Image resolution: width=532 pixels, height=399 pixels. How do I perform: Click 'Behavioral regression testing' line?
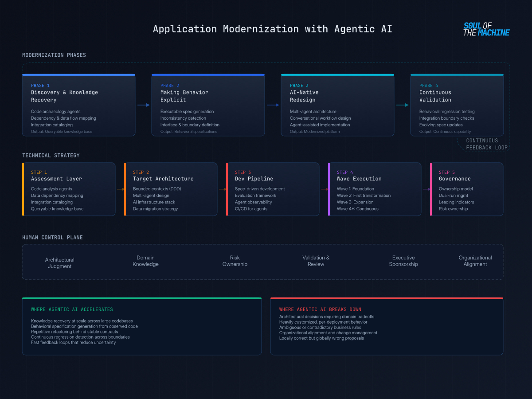[447, 112]
